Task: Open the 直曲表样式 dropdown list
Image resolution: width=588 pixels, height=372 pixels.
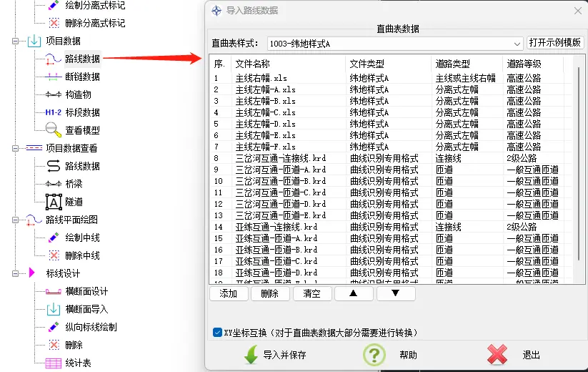Action: coord(517,44)
